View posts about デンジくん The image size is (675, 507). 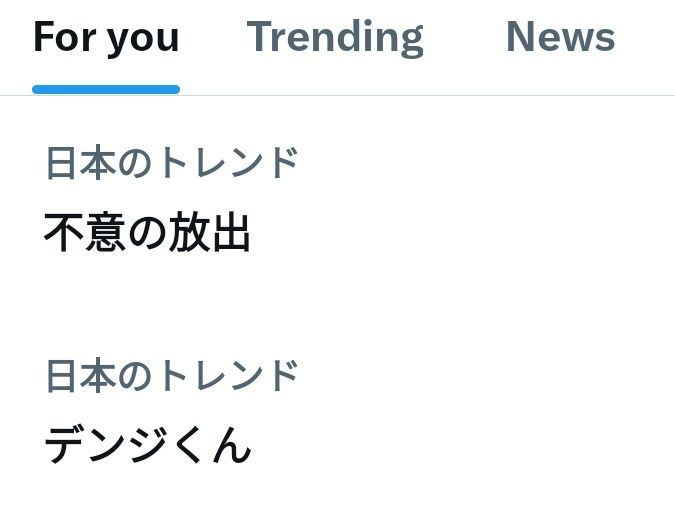(x=338, y=413)
